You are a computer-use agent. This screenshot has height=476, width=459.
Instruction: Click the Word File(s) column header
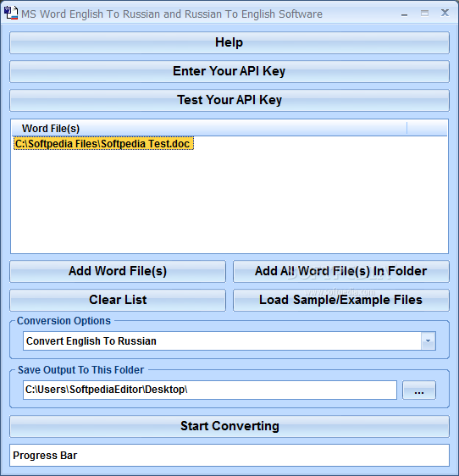pos(209,129)
